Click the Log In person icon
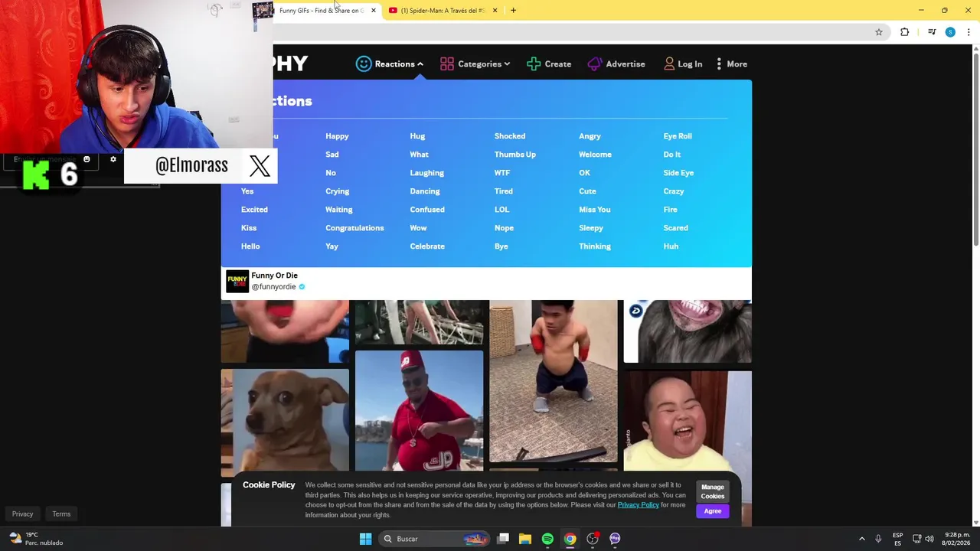980x551 pixels. point(669,64)
